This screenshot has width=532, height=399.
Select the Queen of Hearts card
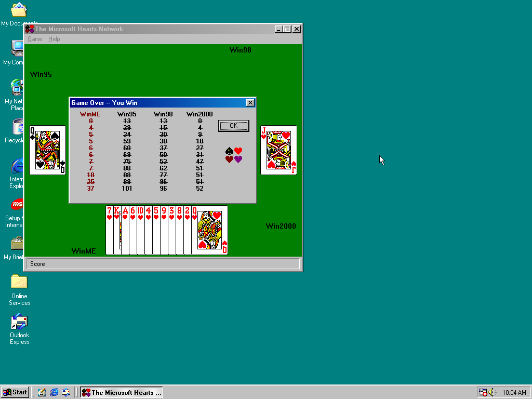pos(210,230)
